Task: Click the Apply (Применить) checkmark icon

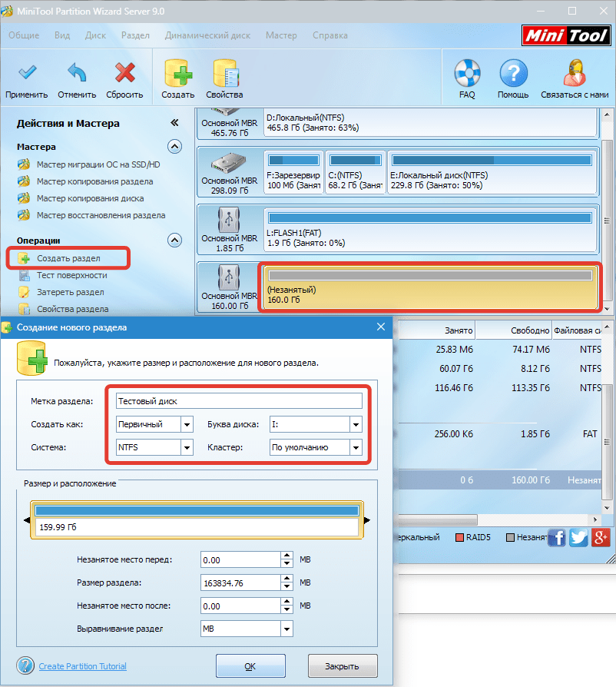Action: tap(27, 74)
